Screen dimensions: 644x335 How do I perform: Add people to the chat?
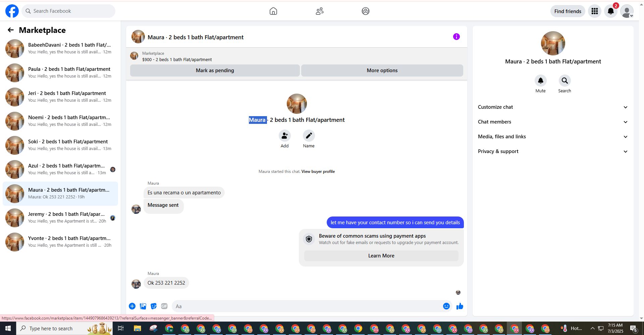(284, 136)
